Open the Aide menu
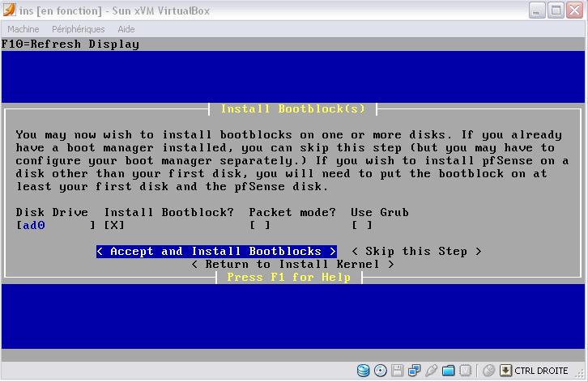Viewport: 588px width, 382px height. [126, 29]
